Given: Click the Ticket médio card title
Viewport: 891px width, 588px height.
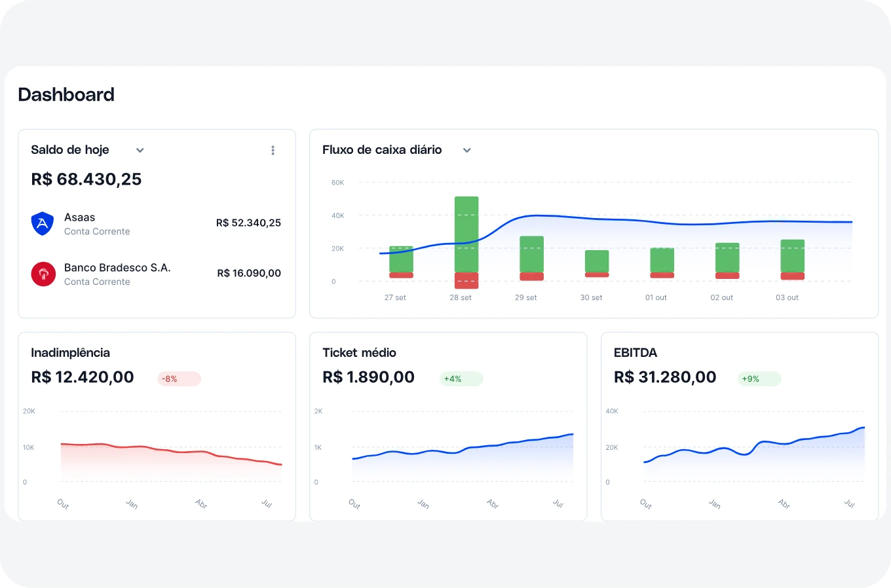Looking at the screenshot, I should (359, 353).
